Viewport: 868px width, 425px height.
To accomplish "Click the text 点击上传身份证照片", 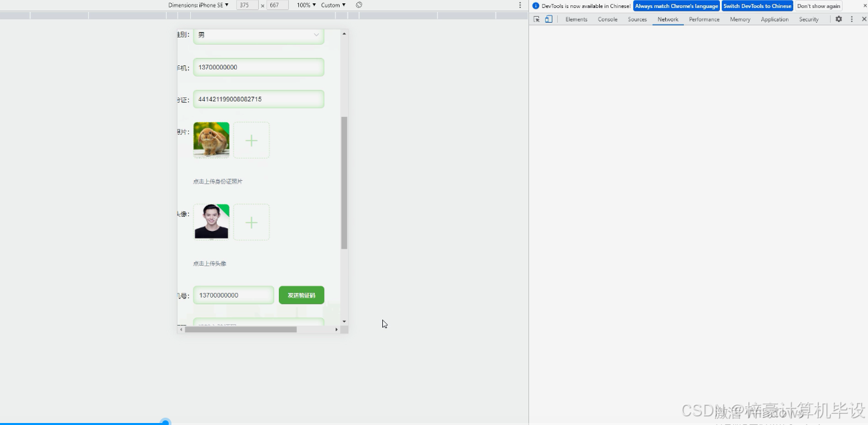I will [218, 181].
